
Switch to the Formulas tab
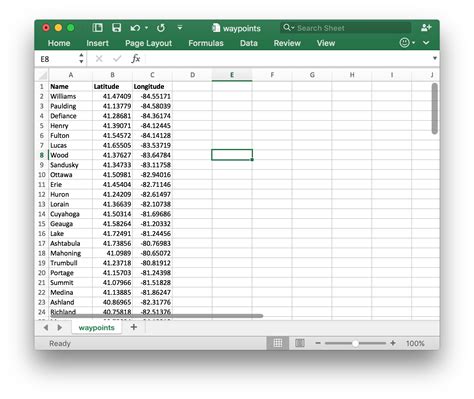coord(206,43)
